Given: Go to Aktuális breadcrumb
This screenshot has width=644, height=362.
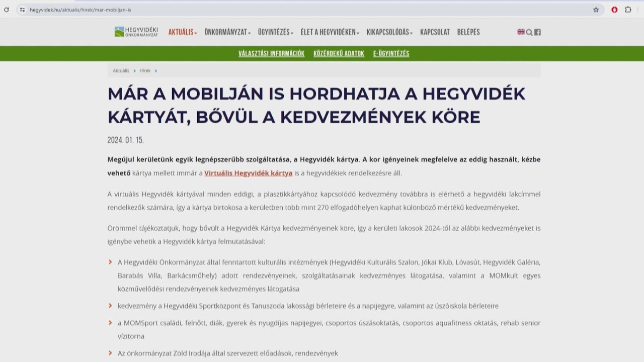Looking at the screenshot, I should [121, 71].
